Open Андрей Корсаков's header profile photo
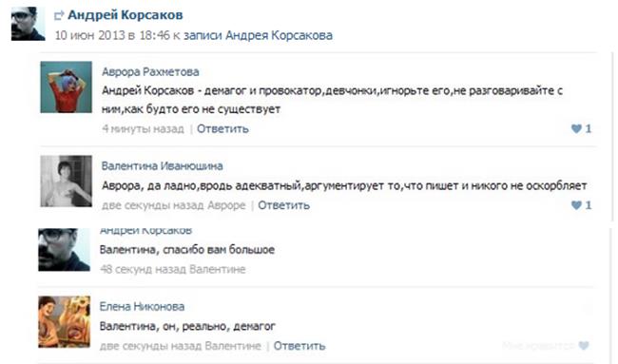Image resolution: width=618 pixels, height=364 pixels. (x=28, y=24)
